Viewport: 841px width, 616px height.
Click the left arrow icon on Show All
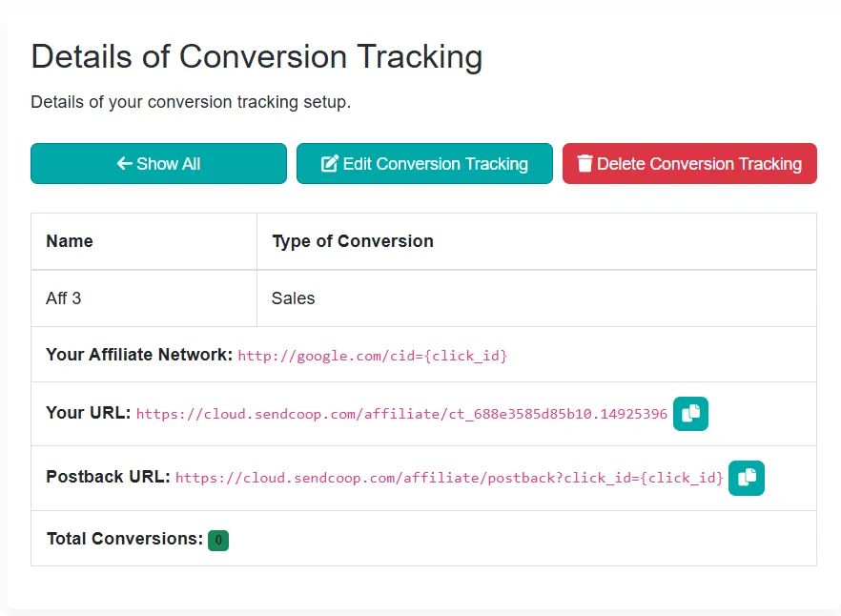(x=124, y=164)
